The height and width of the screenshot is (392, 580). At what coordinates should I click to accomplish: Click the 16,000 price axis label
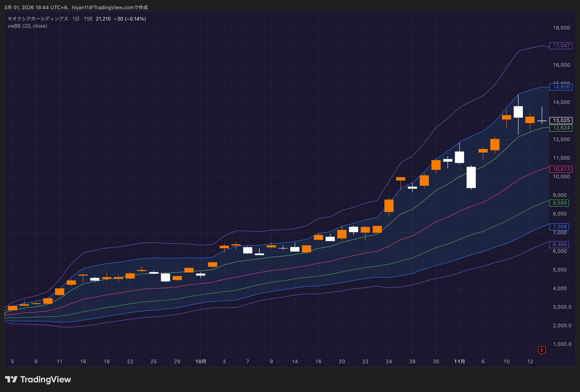pyautogui.click(x=562, y=65)
